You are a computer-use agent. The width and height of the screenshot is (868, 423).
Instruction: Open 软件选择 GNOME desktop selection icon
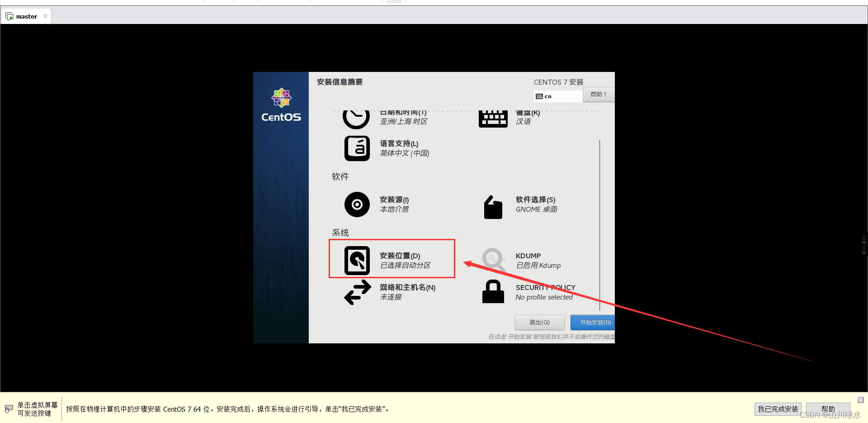tap(493, 206)
